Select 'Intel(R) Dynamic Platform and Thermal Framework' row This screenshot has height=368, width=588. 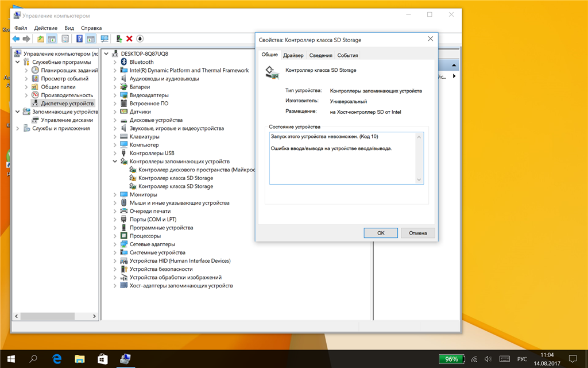point(184,70)
